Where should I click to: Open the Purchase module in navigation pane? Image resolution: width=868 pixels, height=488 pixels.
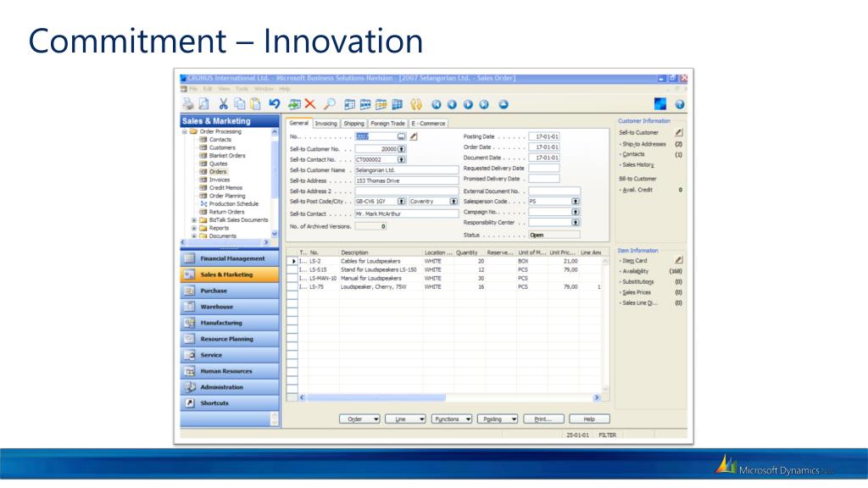(230, 291)
